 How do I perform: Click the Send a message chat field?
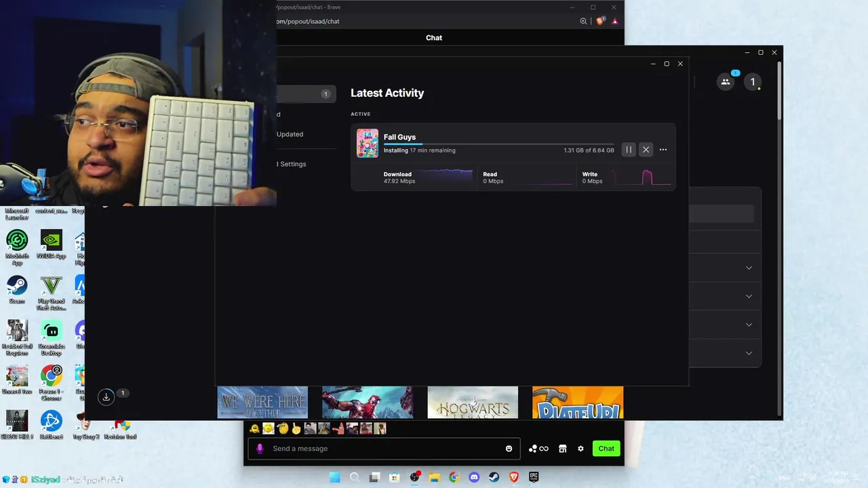pyautogui.click(x=384, y=449)
